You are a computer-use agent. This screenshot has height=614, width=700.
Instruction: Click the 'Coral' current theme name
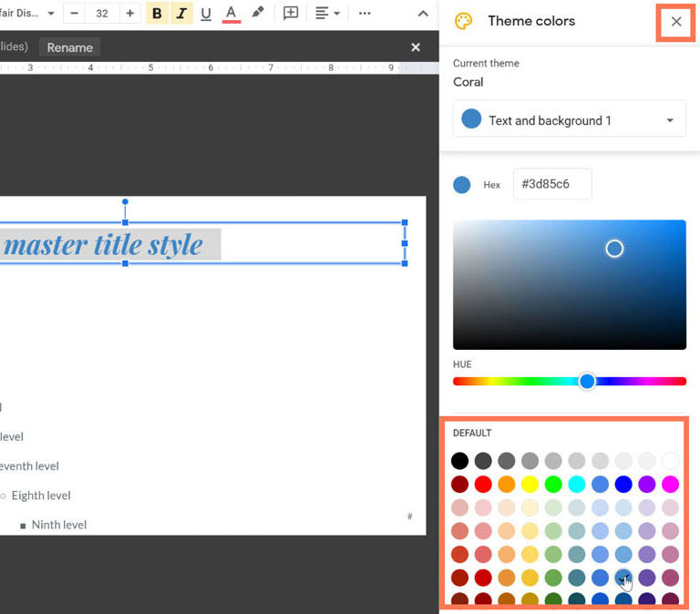tap(468, 82)
